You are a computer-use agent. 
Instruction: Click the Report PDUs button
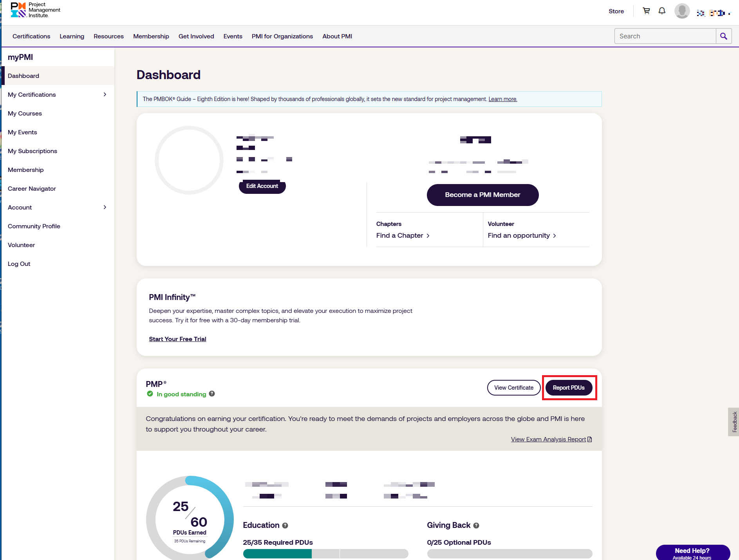click(x=569, y=388)
